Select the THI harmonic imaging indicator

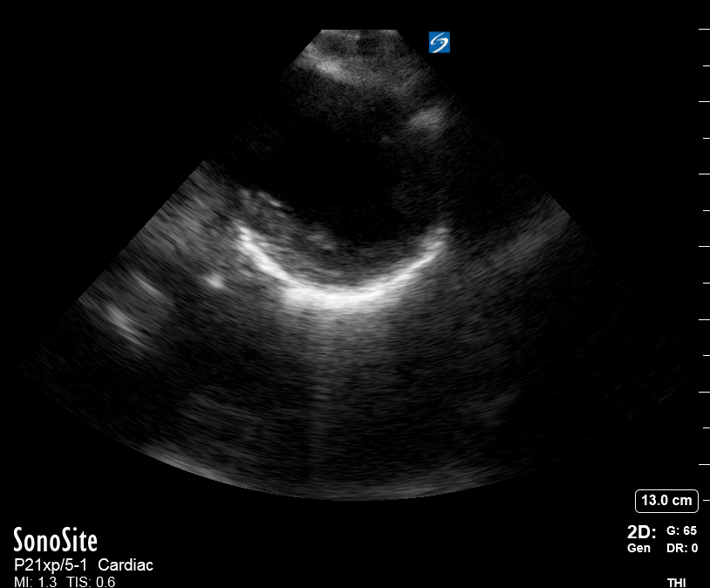677,582
